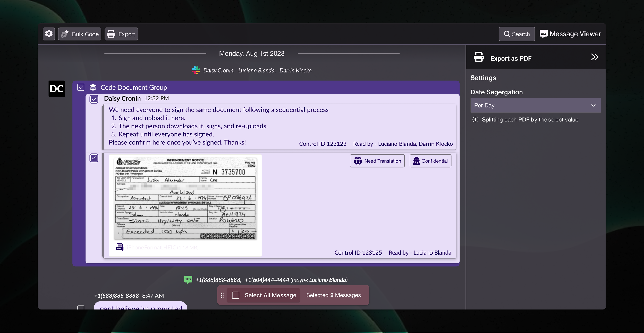Collapse the Export as PDF panel
The height and width of the screenshot is (333, 644).
(x=594, y=57)
